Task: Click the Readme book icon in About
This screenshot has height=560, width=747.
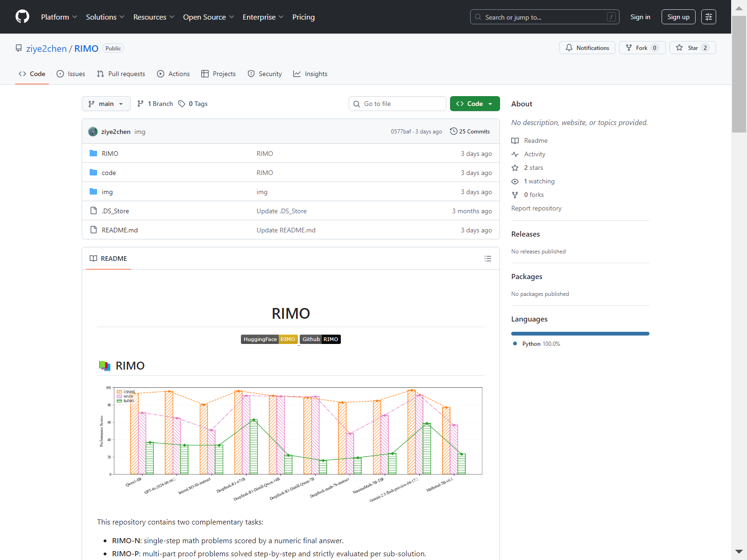Action: point(515,140)
